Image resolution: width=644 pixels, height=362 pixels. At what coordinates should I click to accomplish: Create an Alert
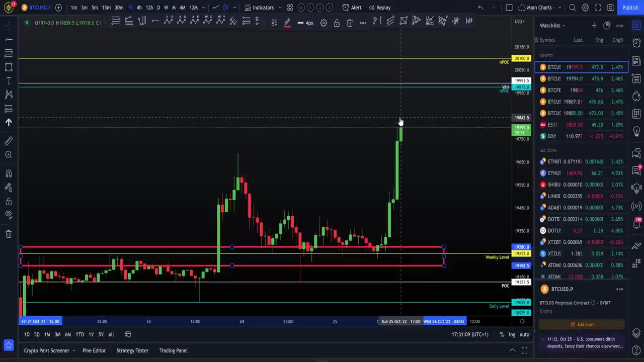(352, 8)
